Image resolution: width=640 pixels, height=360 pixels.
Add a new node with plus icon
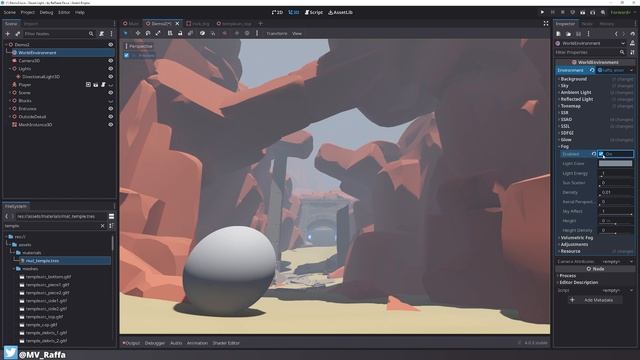point(7,33)
